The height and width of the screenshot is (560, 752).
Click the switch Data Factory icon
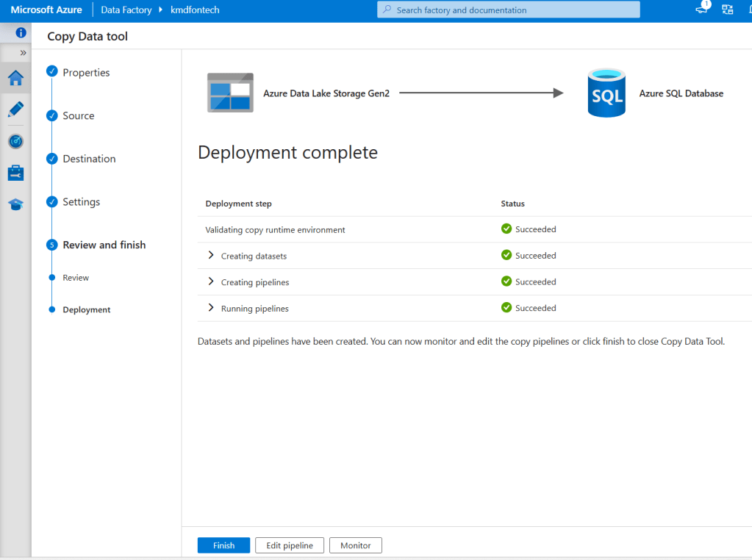point(728,10)
